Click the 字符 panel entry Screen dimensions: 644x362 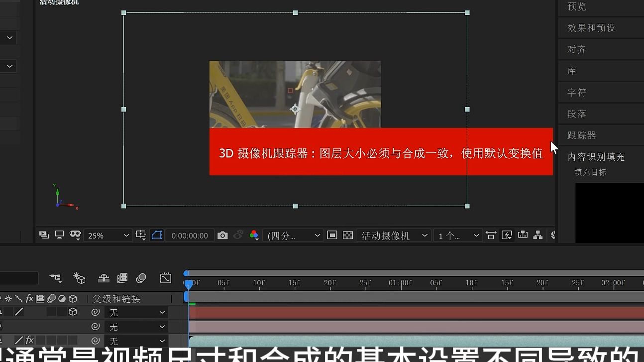(x=576, y=92)
